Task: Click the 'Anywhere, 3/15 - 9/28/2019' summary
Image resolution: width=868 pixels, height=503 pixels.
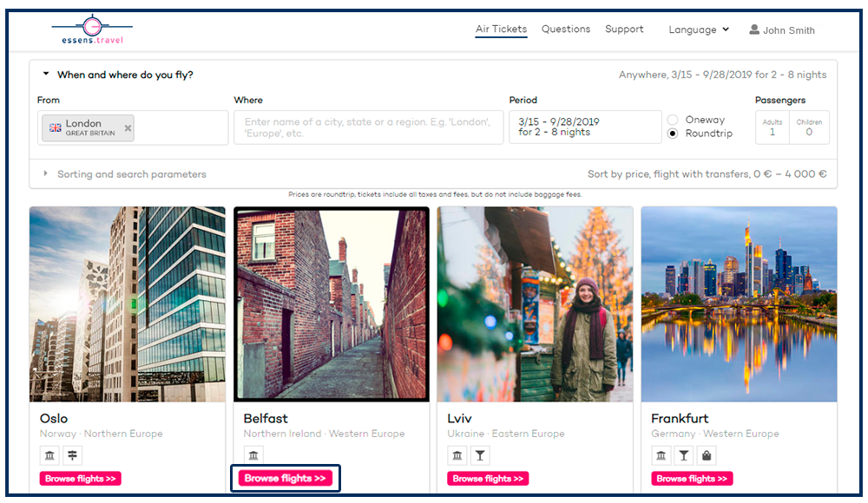Action: (722, 75)
